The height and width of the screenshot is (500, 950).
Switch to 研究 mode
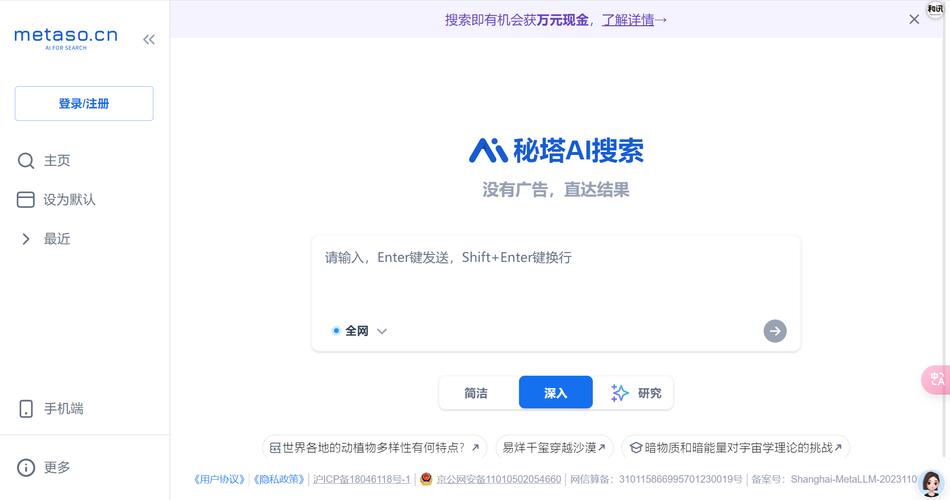(635, 393)
